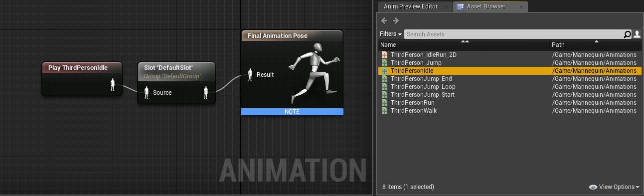
Task: Click the NOTE bar under Final Animation Pose
Action: 292,112
